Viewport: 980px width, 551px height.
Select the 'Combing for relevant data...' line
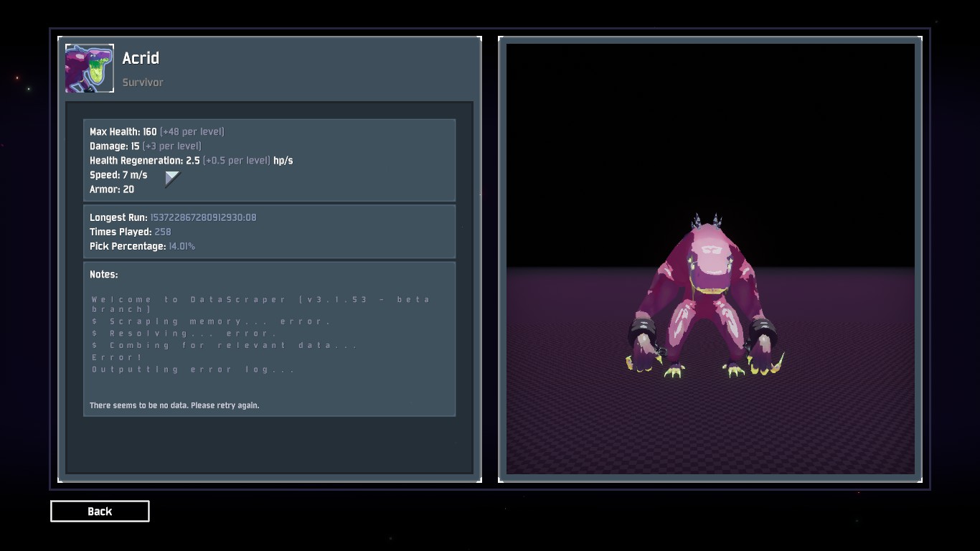(225, 346)
